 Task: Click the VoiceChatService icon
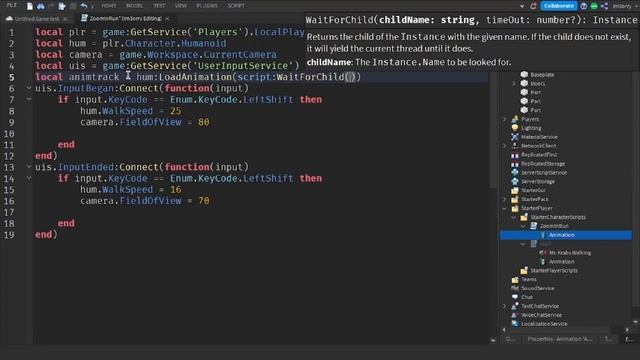click(515, 315)
